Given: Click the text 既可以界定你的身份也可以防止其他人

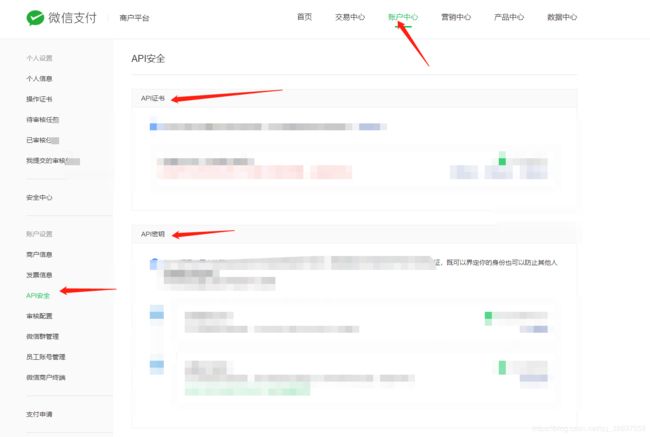Looking at the screenshot, I should click(502, 262).
